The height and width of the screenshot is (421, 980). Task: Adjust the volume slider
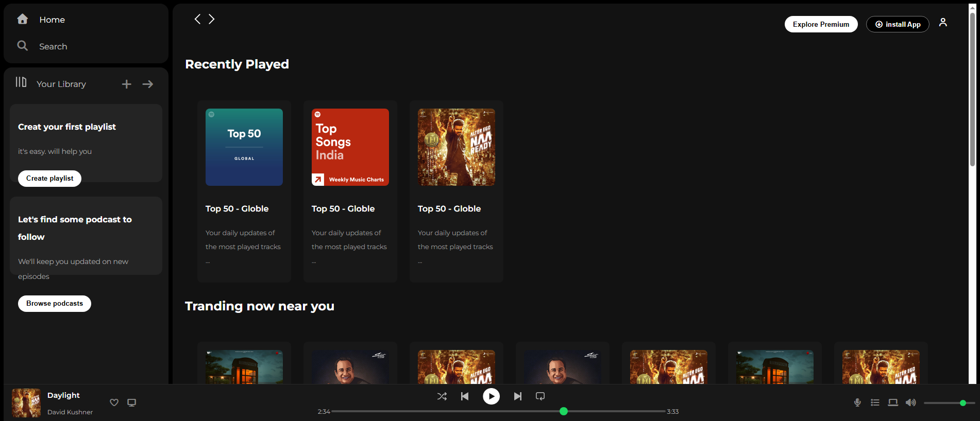pos(949,403)
